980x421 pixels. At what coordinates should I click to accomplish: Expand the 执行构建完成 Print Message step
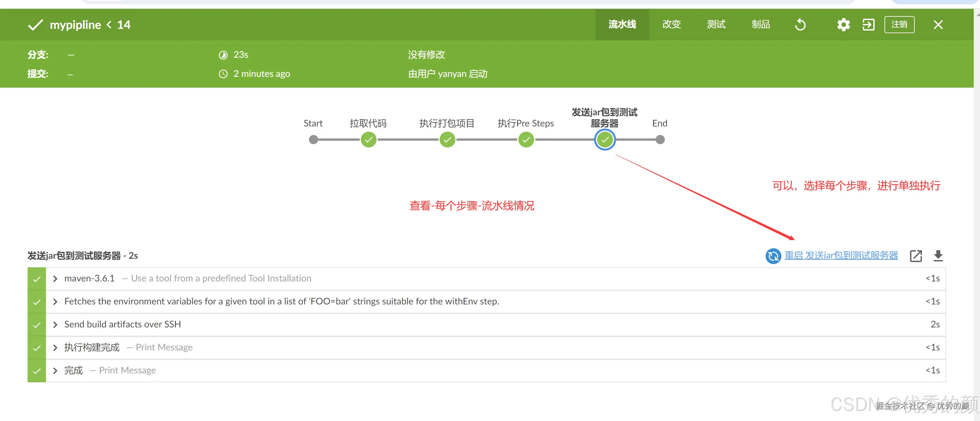point(55,347)
